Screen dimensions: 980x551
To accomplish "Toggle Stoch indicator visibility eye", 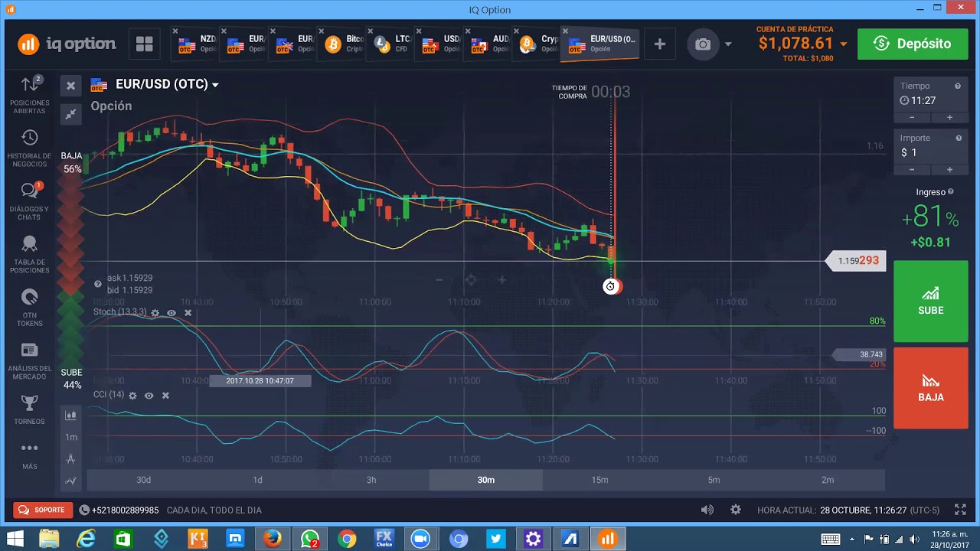I will [x=171, y=313].
